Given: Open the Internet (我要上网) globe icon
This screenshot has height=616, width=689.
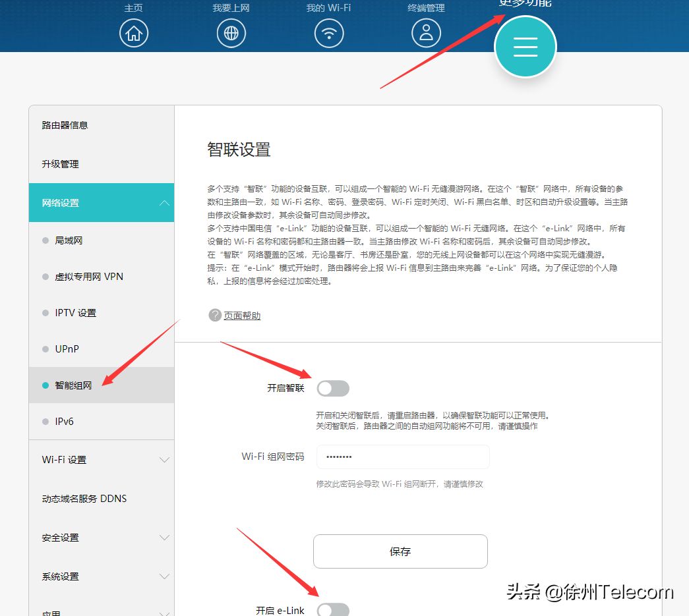Looking at the screenshot, I should coord(231,33).
